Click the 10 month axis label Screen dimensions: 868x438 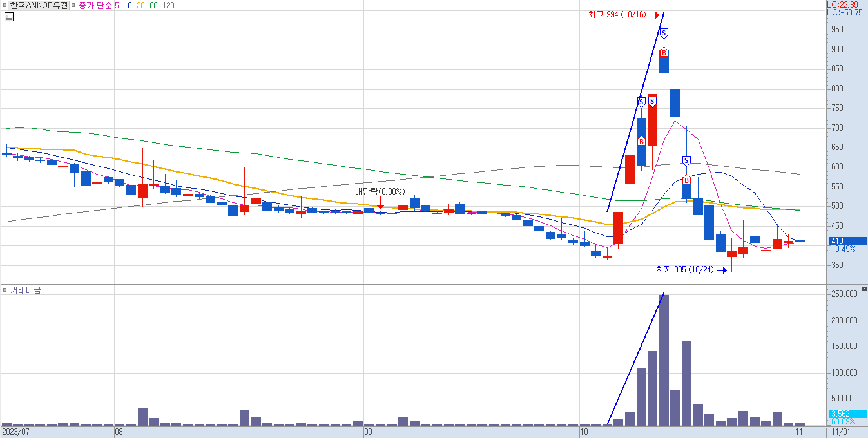(585, 432)
